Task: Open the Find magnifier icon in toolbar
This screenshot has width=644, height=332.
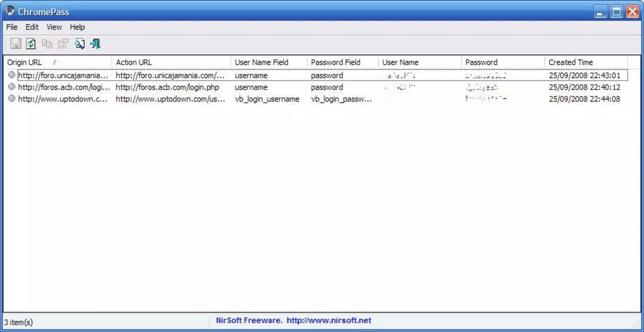Action: tap(79, 44)
